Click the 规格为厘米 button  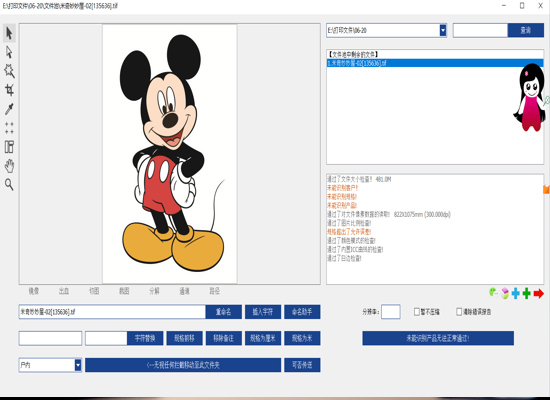263,338
